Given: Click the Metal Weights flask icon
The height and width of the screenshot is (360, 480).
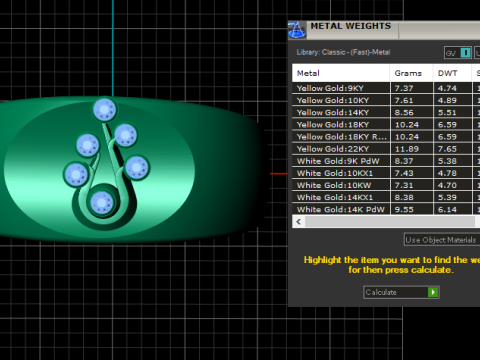Looking at the screenshot, I should coord(297,30).
